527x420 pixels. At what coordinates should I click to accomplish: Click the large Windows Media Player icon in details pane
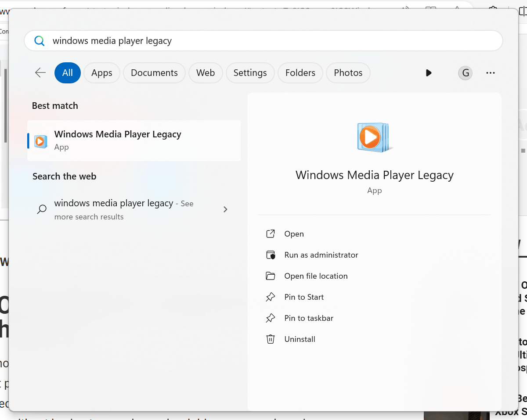tap(374, 137)
